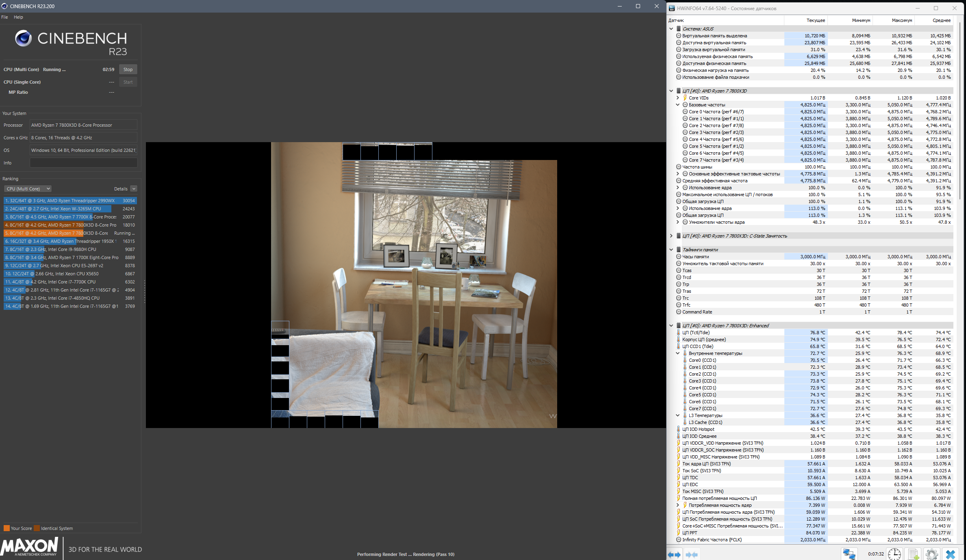Open HWiNFO sensor settings gear icon
The height and width of the screenshot is (560, 966).
[x=931, y=554]
